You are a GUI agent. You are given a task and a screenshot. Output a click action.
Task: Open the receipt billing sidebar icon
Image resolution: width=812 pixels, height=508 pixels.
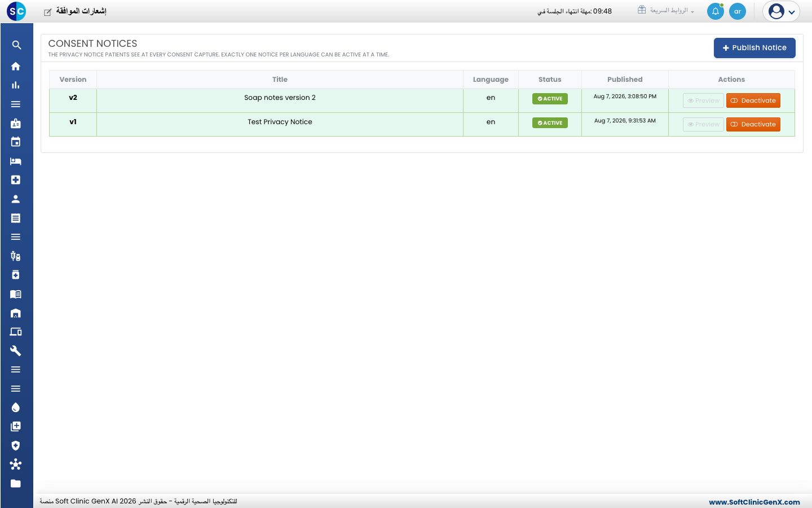pyautogui.click(x=16, y=218)
